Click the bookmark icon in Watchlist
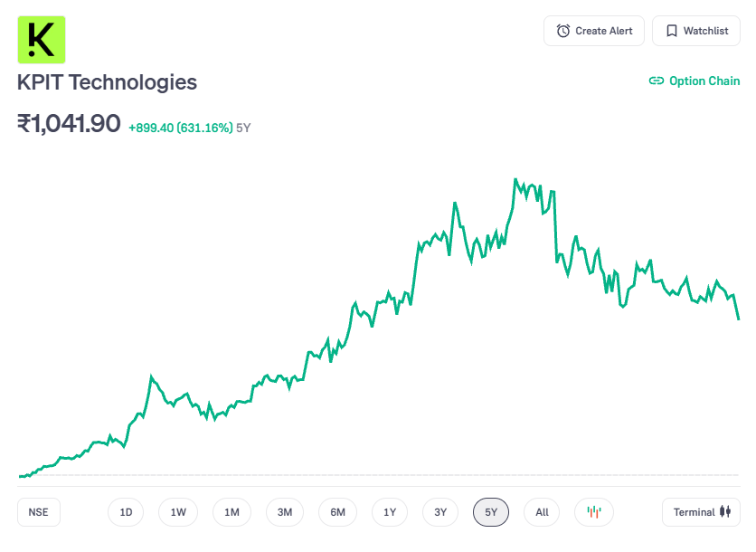Screen dimensions: 756x552 tap(672, 31)
